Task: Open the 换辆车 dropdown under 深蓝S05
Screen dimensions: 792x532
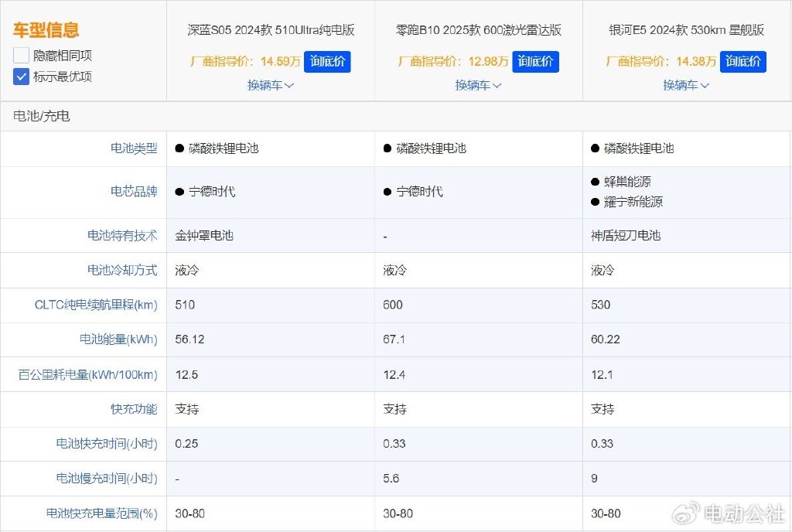Action: (270, 85)
